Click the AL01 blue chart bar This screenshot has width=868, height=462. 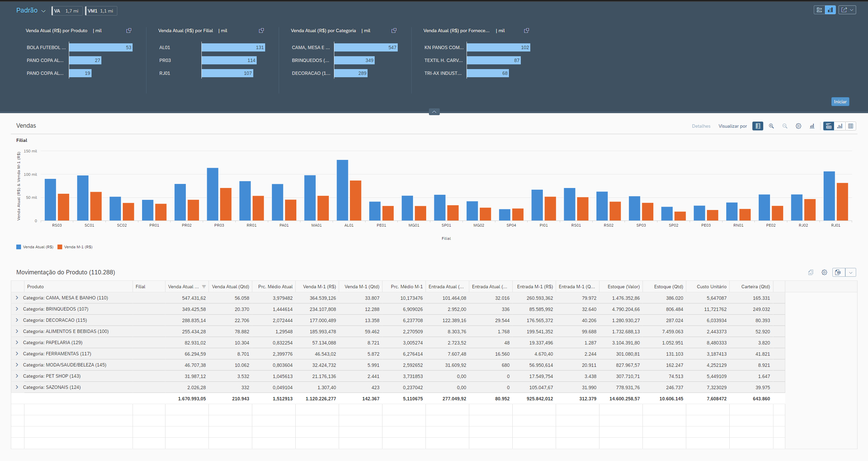coord(342,190)
